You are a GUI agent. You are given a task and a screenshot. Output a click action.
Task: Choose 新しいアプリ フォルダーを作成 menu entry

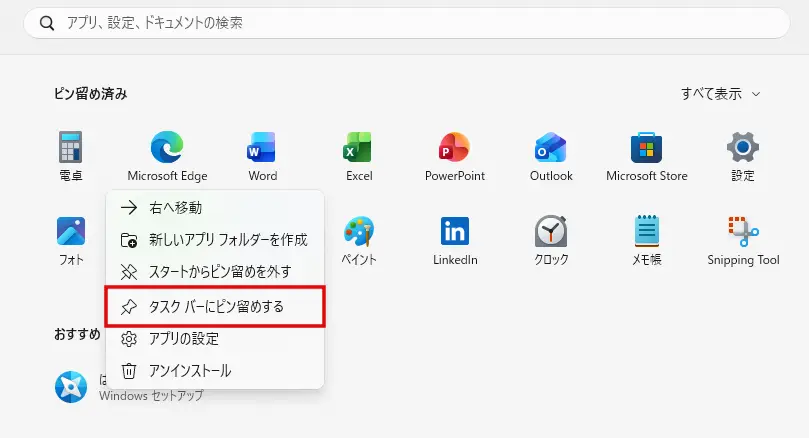pos(215,240)
